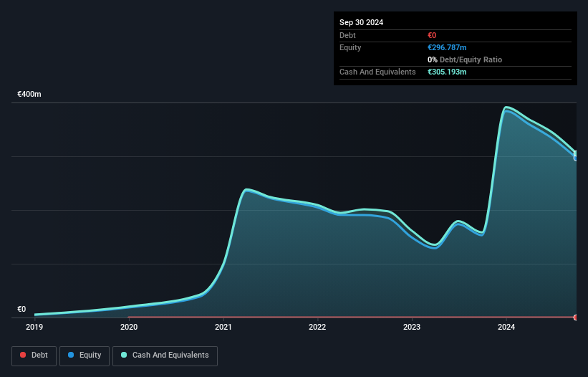Toggle the Equity legend button
The width and height of the screenshot is (588, 377).
(85, 355)
